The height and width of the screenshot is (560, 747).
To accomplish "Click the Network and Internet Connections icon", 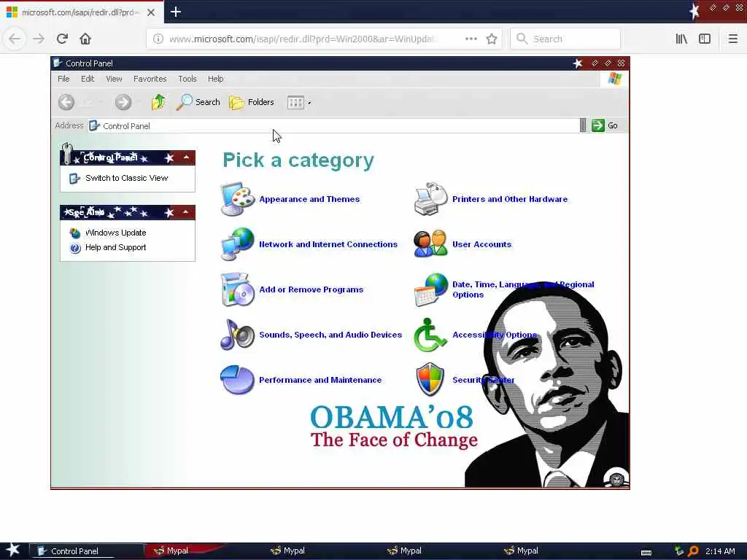I will (x=237, y=244).
